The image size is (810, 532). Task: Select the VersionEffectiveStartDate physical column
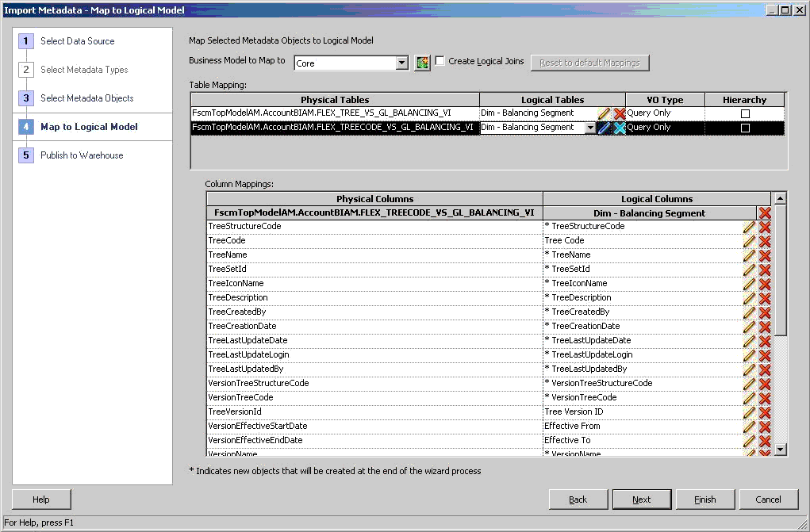pyautogui.click(x=374, y=427)
